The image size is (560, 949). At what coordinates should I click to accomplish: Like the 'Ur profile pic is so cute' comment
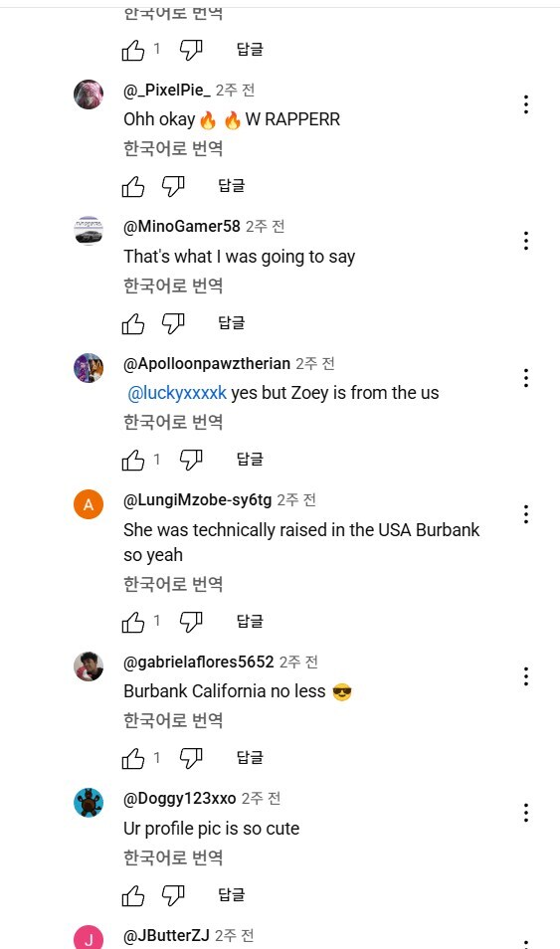coord(133,895)
